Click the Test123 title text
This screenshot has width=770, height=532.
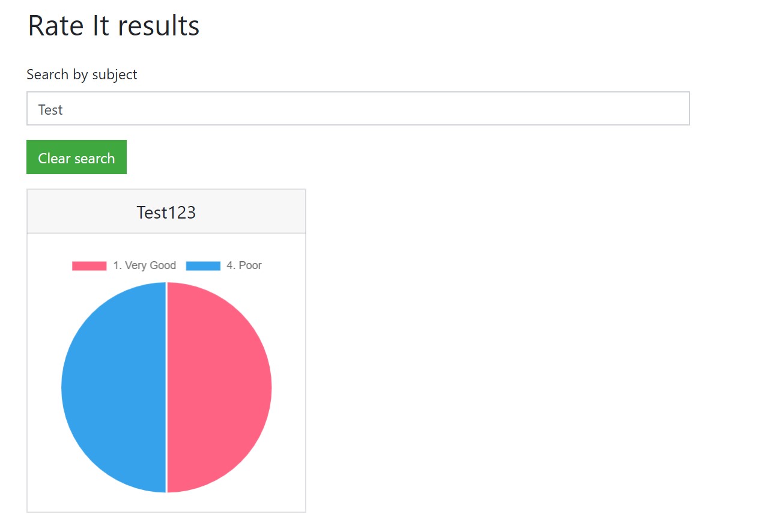(x=166, y=213)
